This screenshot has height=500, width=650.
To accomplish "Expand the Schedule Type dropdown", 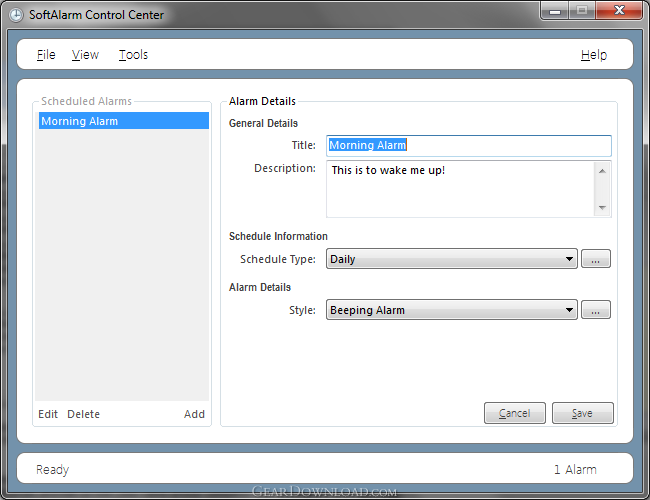I will tap(451, 259).
